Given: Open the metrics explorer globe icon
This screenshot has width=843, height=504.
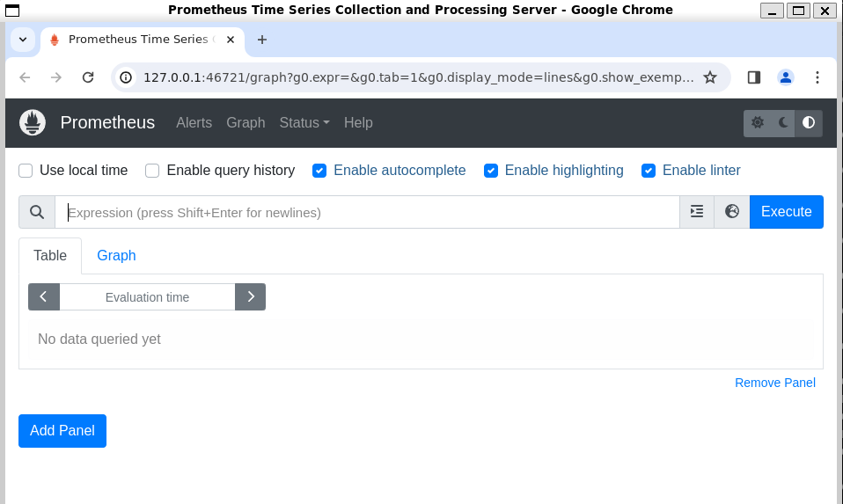Looking at the screenshot, I should coord(731,212).
